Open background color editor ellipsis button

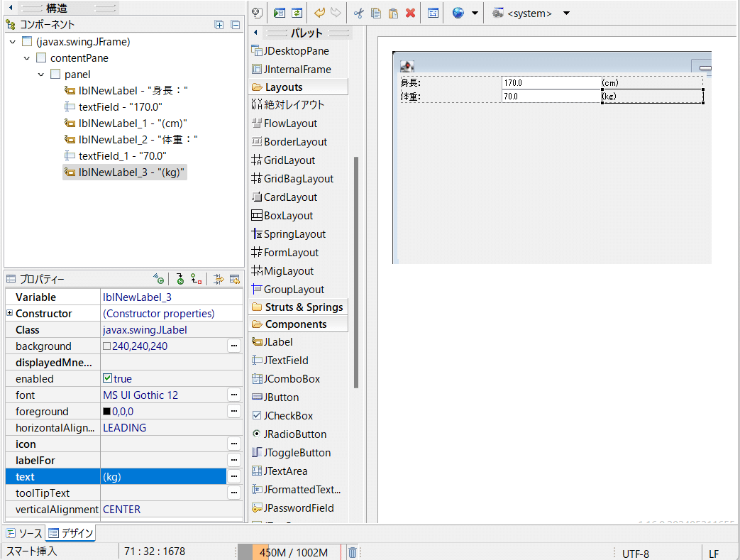234,346
